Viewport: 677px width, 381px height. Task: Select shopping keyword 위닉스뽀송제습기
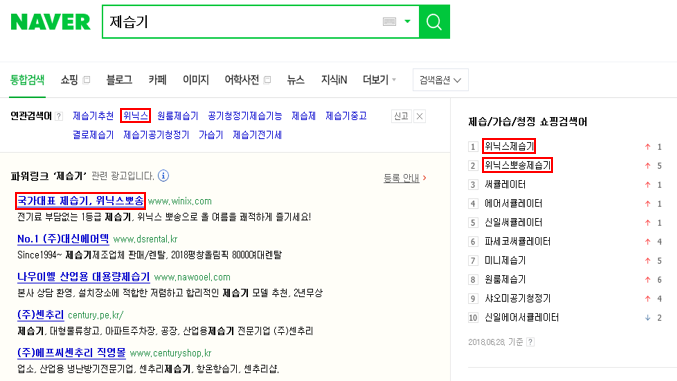(x=517, y=165)
